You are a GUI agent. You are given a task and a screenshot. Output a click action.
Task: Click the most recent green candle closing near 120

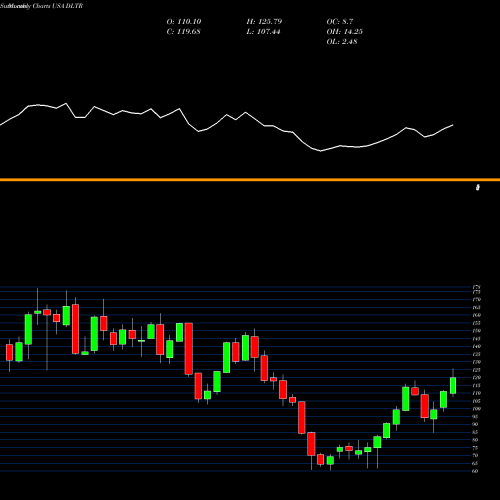[453, 385]
